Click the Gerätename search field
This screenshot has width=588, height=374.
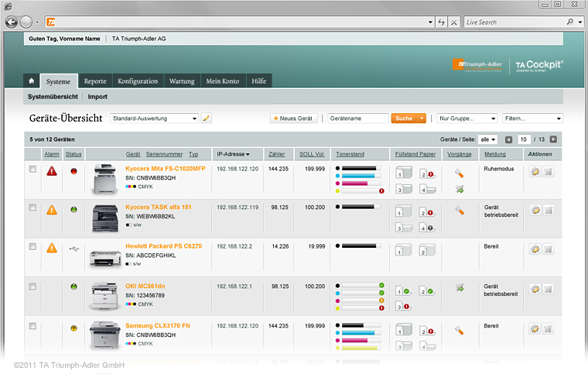pos(357,118)
